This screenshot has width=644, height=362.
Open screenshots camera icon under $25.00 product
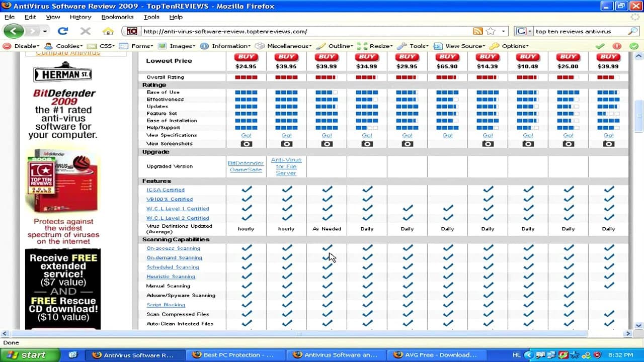click(568, 143)
